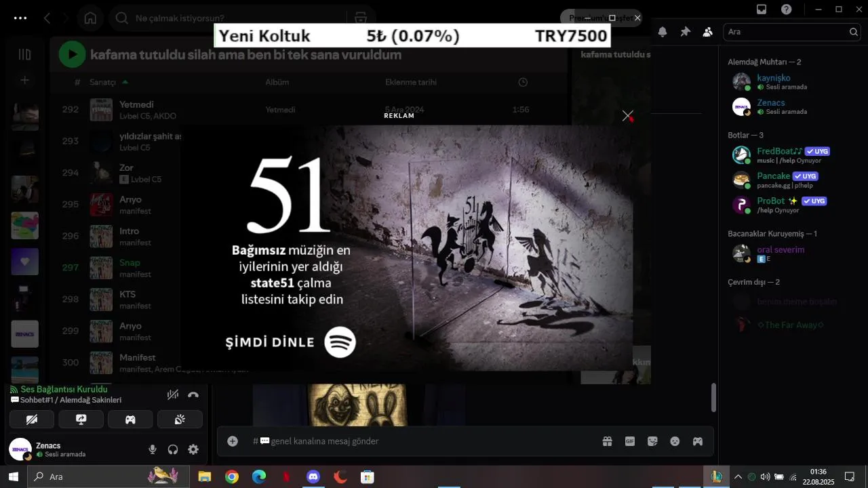Open sticker picker icon

[652, 441]
